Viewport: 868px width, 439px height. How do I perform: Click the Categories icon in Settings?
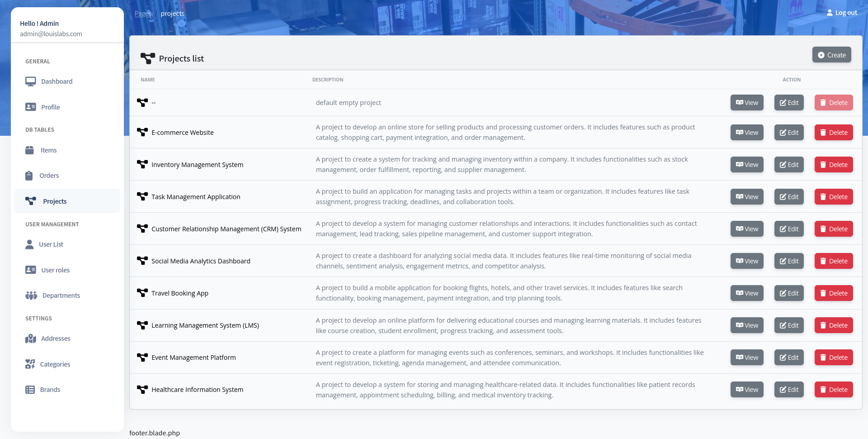click(30, 364)
